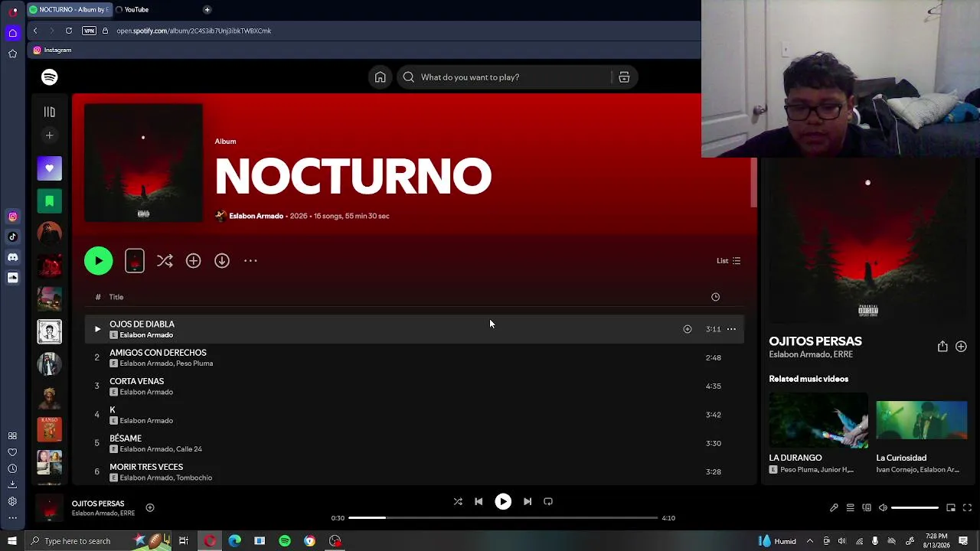Open Peso Pluma artist link
The width and height of the screenshot is (980, 551).
(x=194, y=364)
